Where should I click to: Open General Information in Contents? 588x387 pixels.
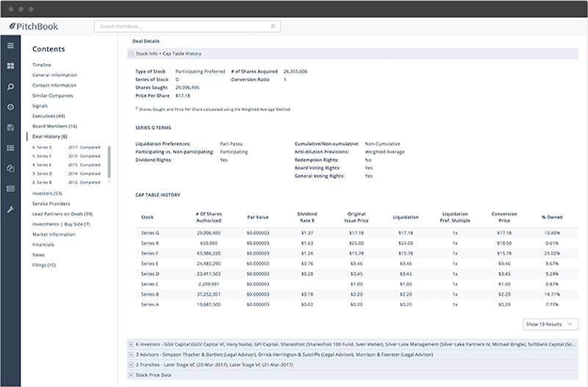tap(54, 75)
